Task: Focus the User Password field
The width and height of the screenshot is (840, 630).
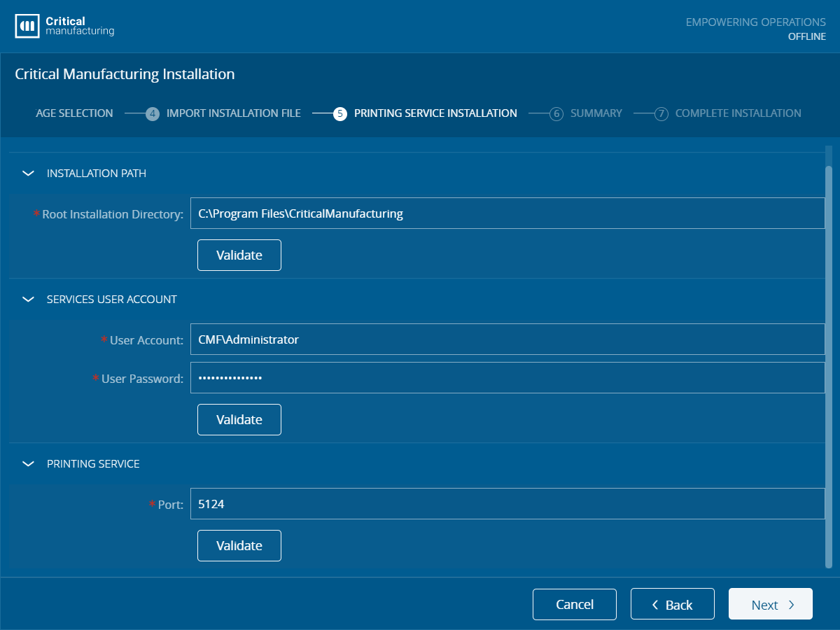Action: 507,378
